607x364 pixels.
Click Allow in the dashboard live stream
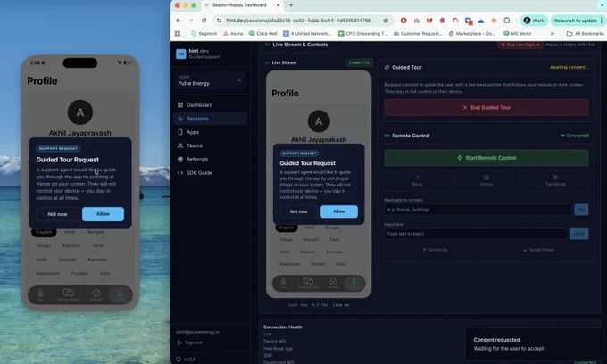point(338,211)
